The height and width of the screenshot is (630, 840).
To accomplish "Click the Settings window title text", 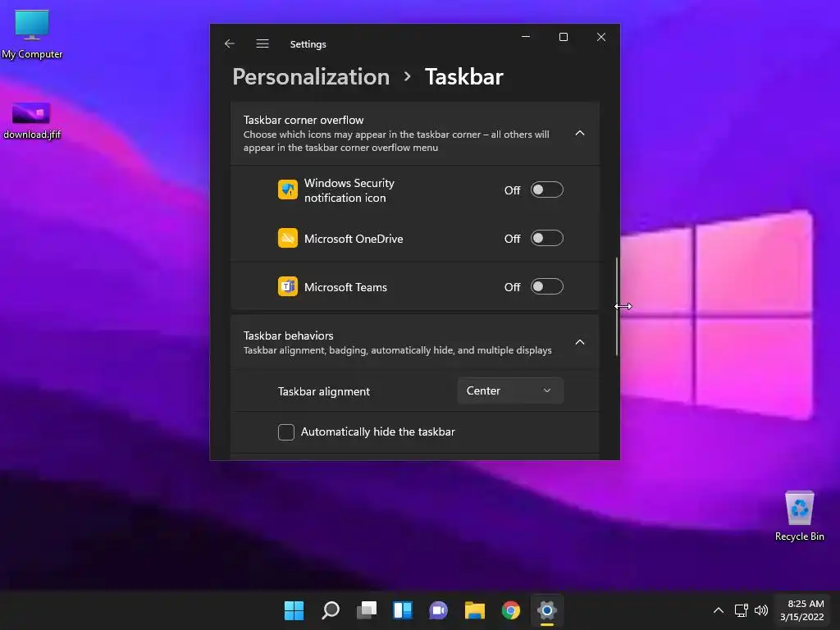I will (308, 44).
